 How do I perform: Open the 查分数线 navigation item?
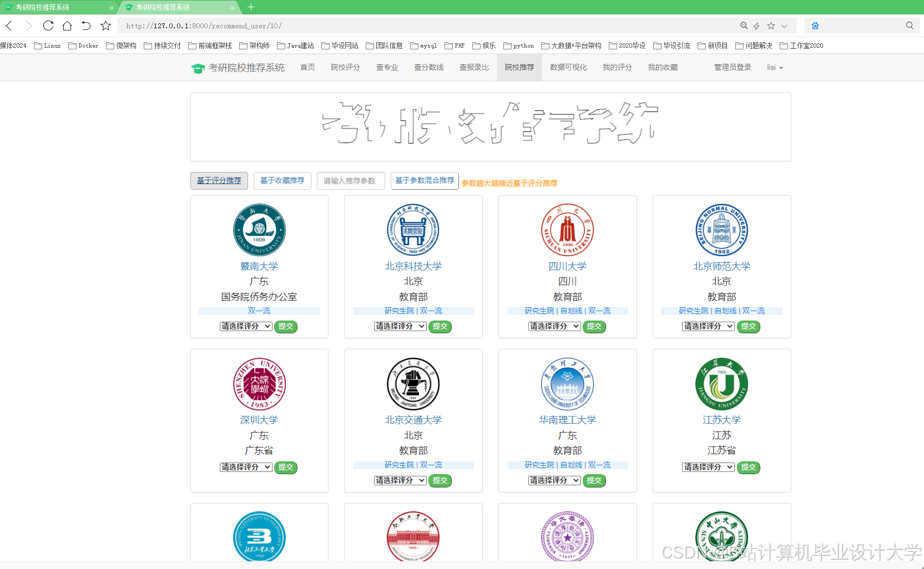click(428, 68)
